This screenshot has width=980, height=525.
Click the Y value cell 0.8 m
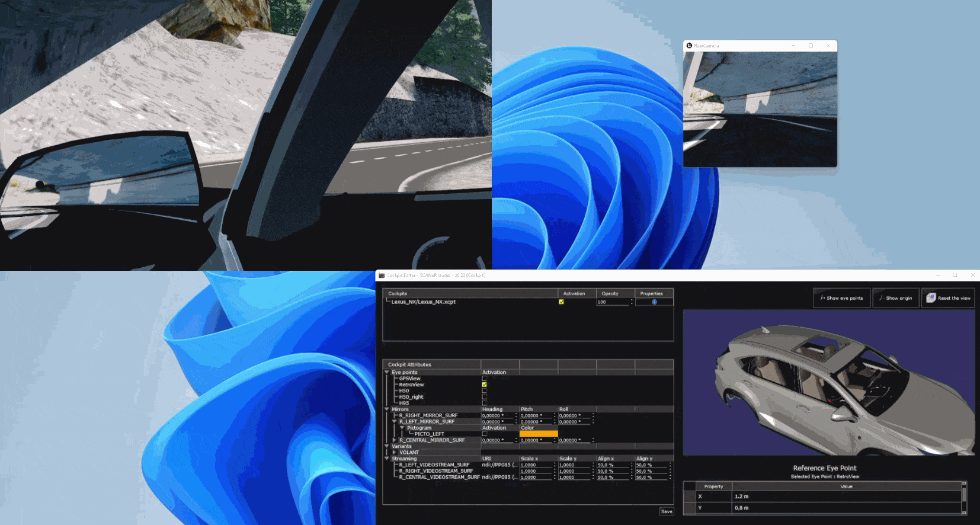(x=846, y=508)
